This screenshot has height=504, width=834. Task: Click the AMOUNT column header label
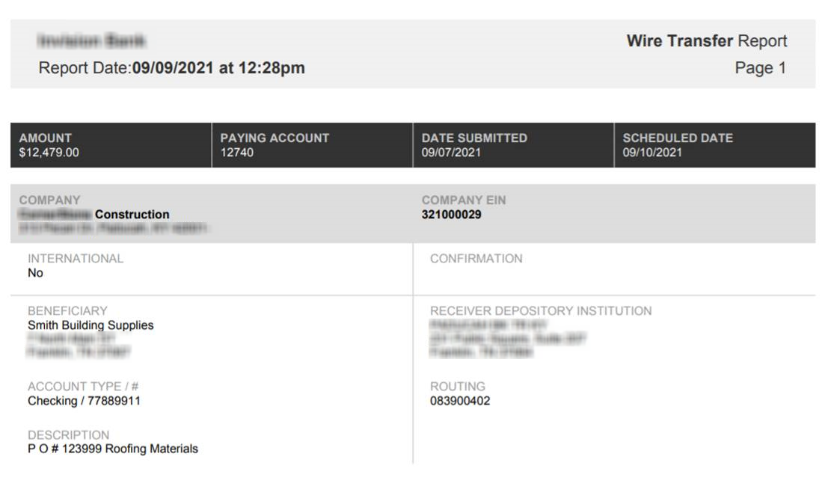pyautogui.click(x=45, y=138)
